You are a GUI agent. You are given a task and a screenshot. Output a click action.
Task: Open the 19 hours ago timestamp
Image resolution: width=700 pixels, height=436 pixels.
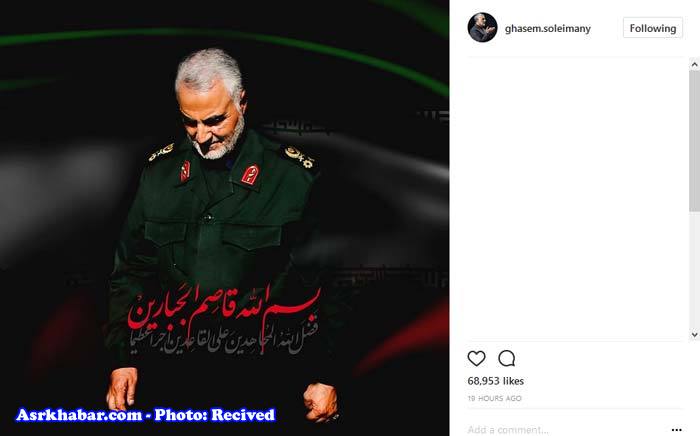[494, 398]
